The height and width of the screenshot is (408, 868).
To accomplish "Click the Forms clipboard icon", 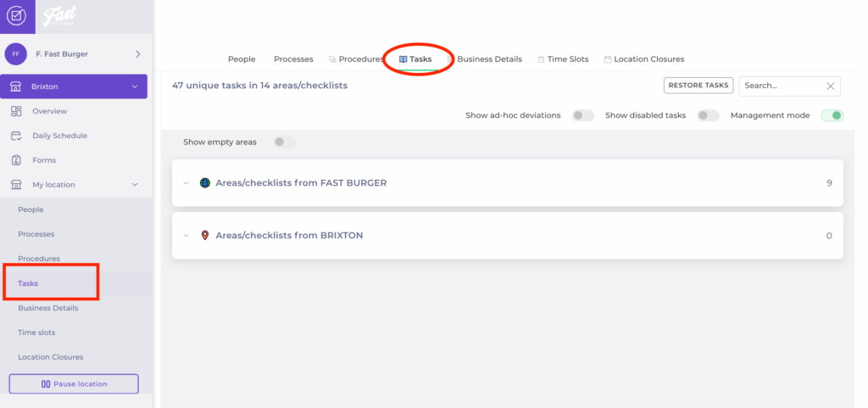I will (x=16, y=160).
